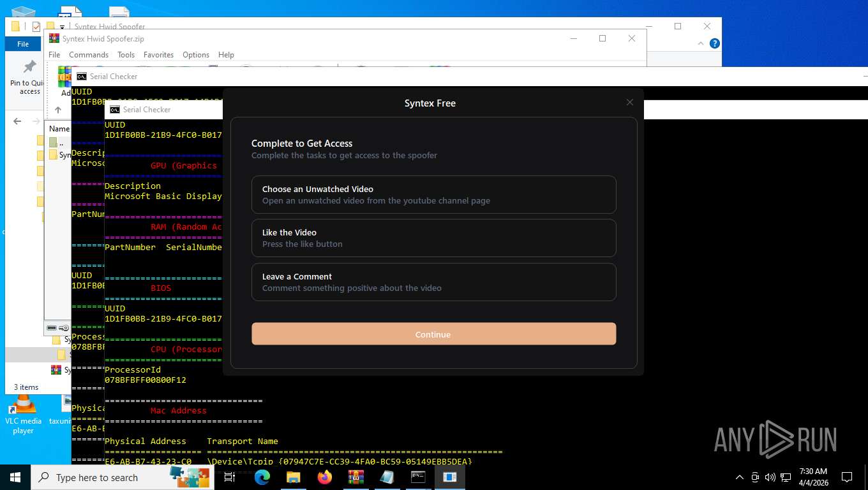868x490 pixels.
Task: Open WinRAR Help menu
Action: point(226,55)
